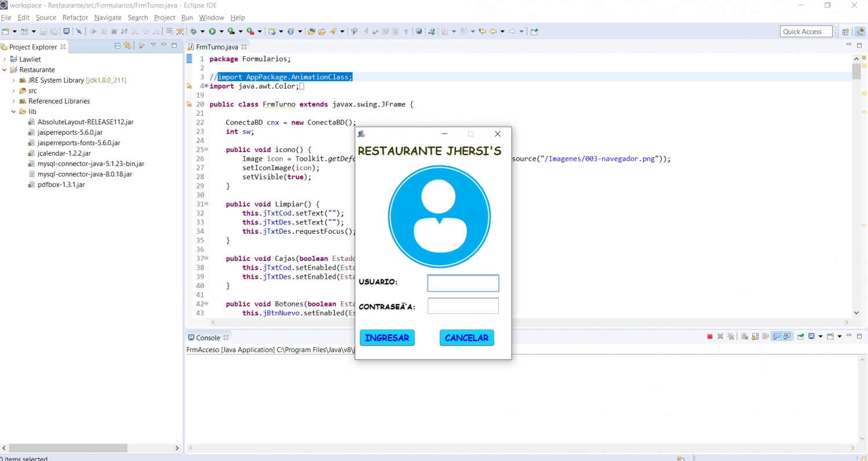The image size is (868, 461).
Task: Terminate the running app with red square
Action: point(709,336)
